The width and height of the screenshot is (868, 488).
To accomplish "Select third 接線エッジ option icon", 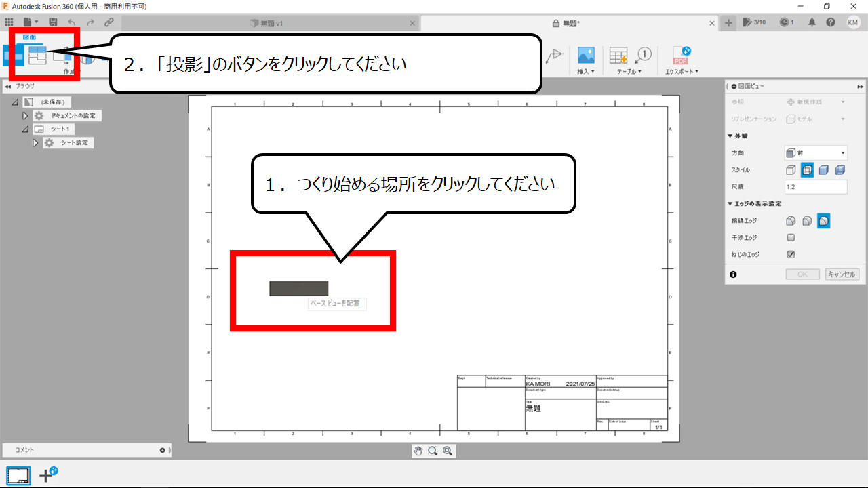I will pos(824,221).
